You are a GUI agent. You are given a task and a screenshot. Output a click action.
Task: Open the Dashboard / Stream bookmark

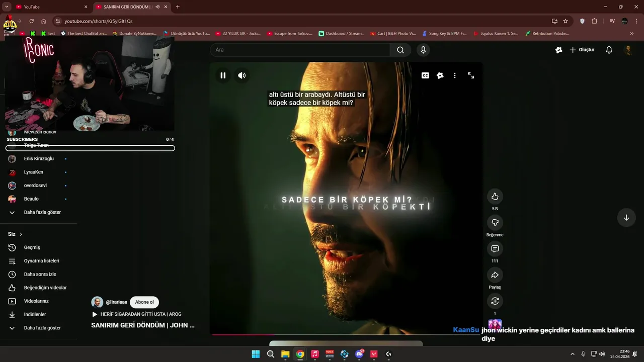(x=342, y=34)
